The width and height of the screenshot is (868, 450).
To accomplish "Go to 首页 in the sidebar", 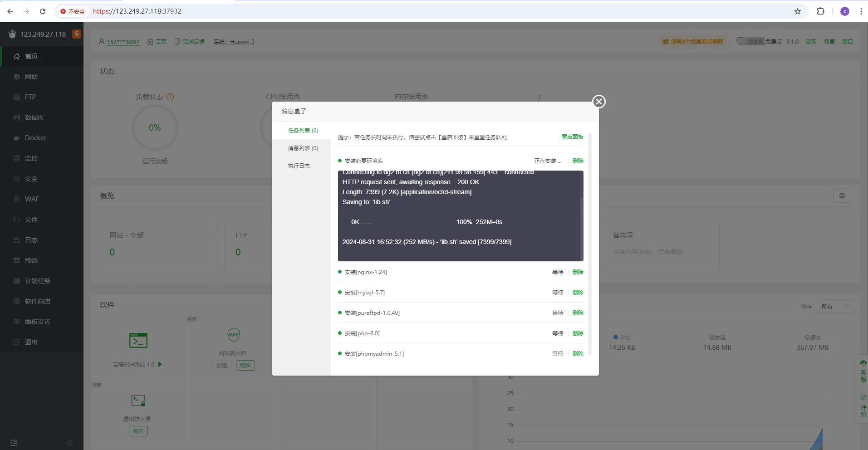I will click(42, 56).
